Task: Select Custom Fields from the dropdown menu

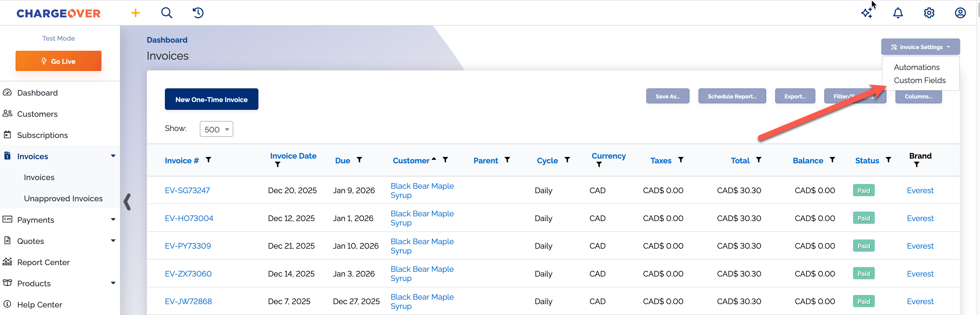Action: pyautogui.click(x=919, y=80)
